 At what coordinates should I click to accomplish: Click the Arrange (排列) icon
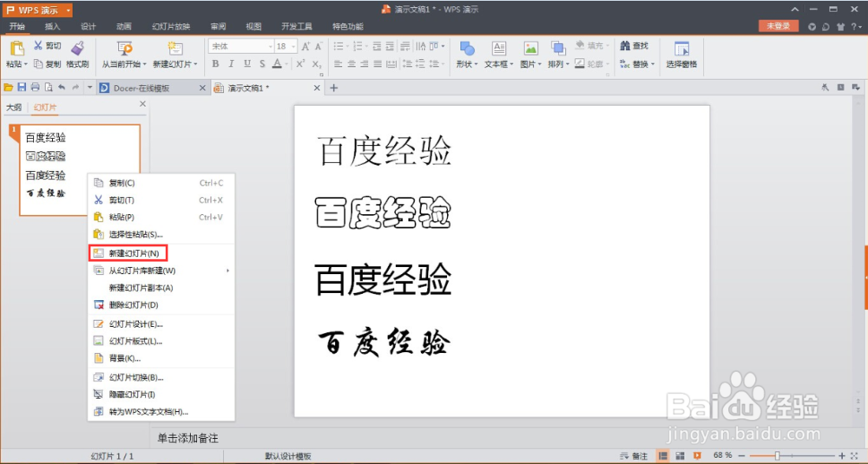point(558,49)
